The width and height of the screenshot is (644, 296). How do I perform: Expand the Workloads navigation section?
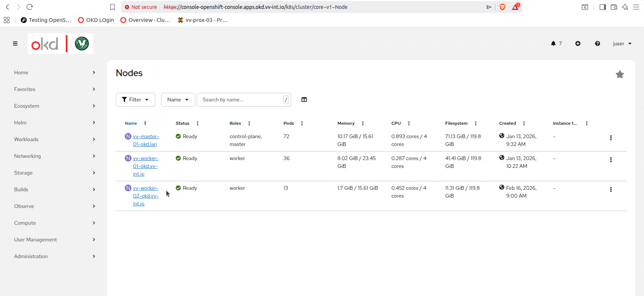tap(54, 139)
